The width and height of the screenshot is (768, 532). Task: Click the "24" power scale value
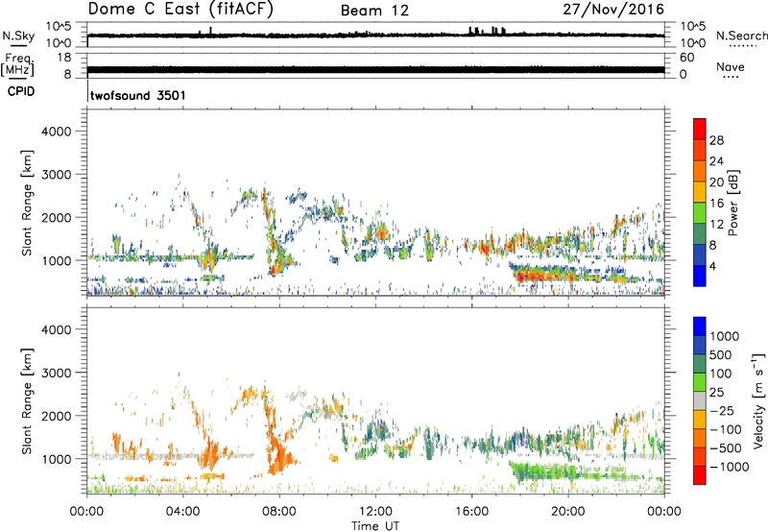(716, 161)
